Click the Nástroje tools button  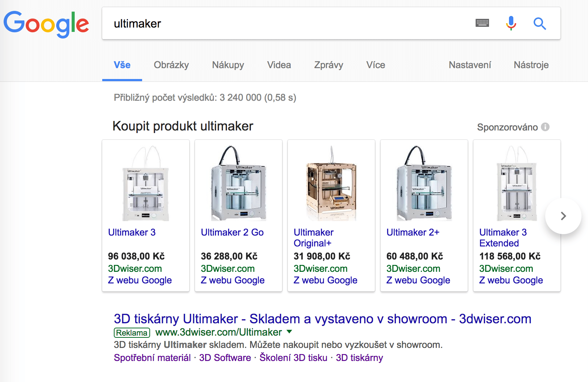[x=531, y=65]
